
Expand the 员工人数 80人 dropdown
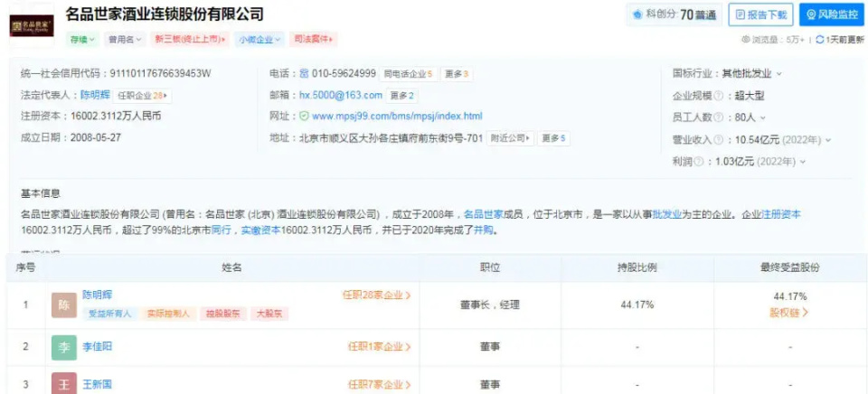click(763, 117)
